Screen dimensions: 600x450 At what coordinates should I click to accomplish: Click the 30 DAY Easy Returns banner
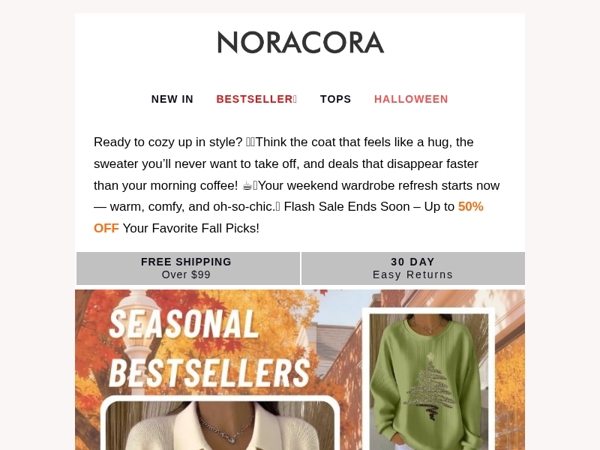[x=413, y=268]
